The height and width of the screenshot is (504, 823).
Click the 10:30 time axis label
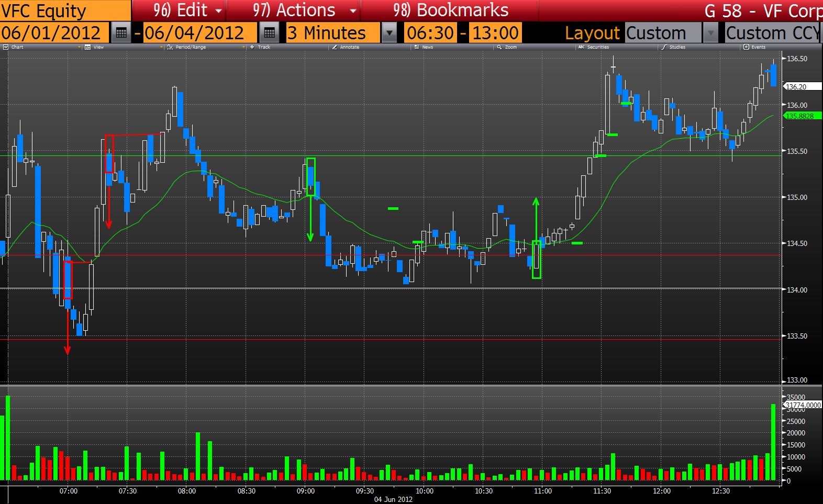(484, 491)
